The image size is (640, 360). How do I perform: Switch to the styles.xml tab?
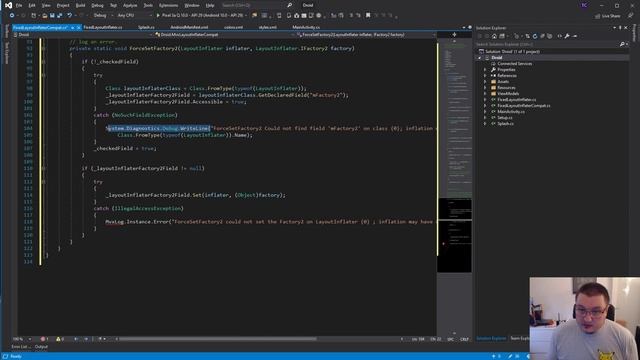click(x=267, y=27)
